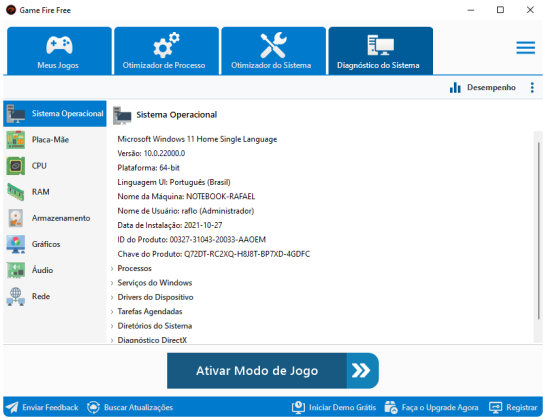The height and width of the screenshot is (420, 546).
Task: Click the Armazenamento hard drive icon
Action: 16,218
